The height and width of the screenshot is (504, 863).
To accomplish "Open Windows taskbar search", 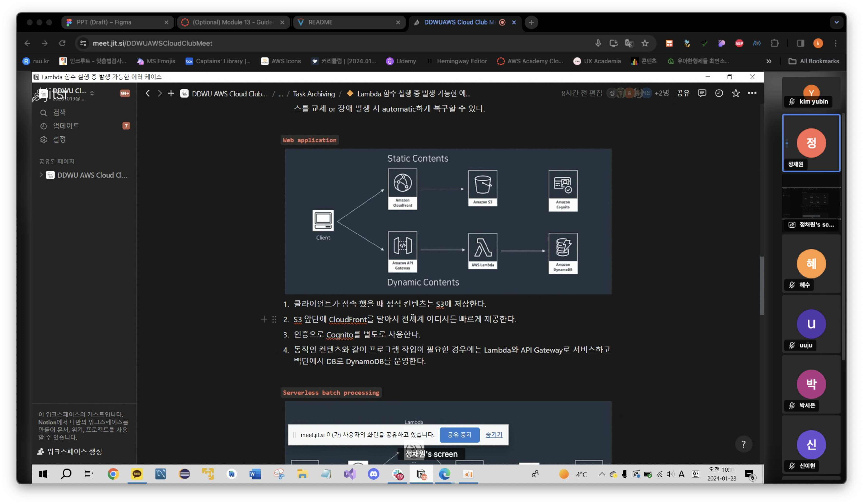I will 66,474.
